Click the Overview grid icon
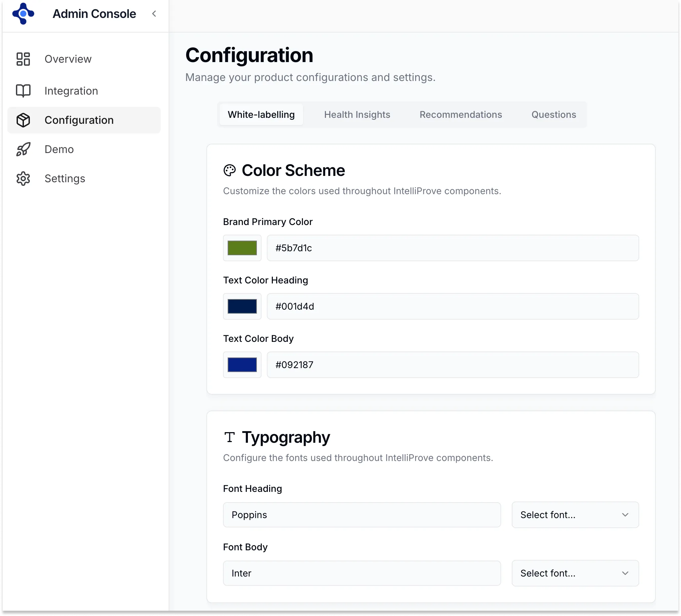This screenshot has width=681, height=616. click(23, 59)
